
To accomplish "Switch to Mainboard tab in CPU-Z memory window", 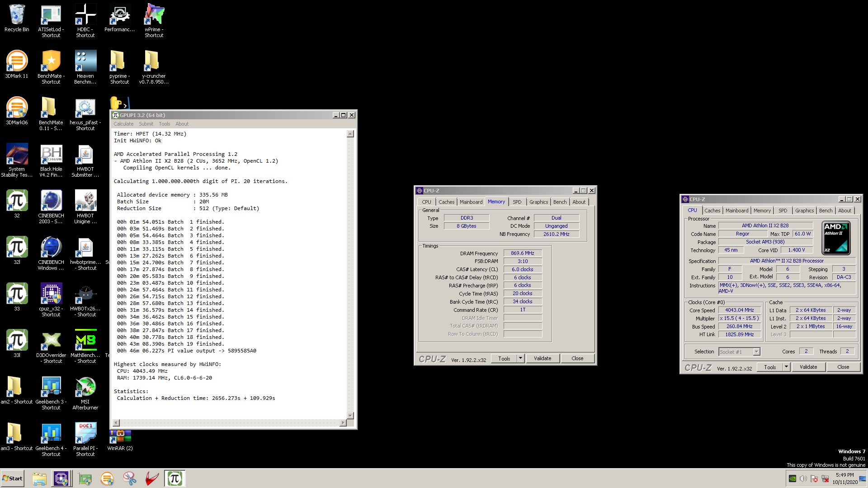I will tap(471, 202).
